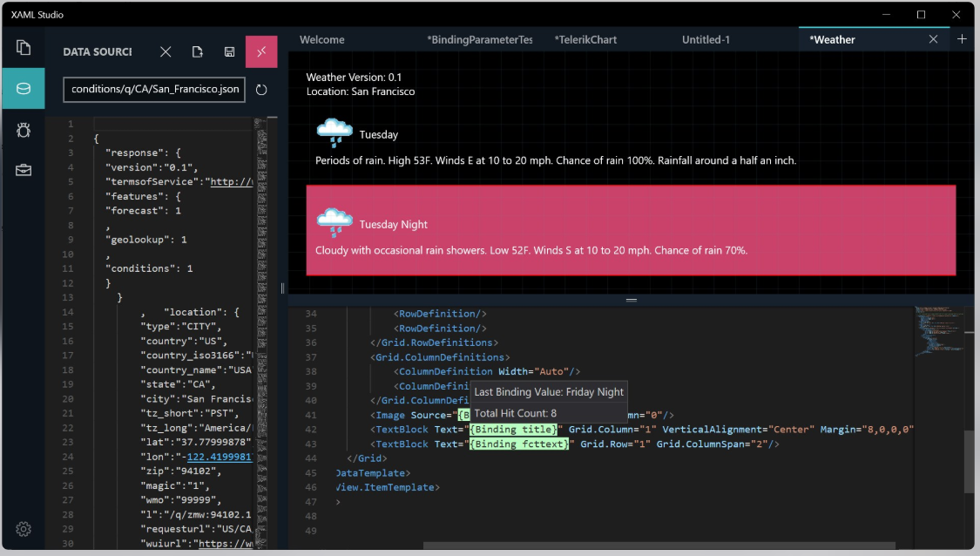The height and width of the screenshot is (556, 980).
Task: Add a new tab with plus
Action: 962,39
